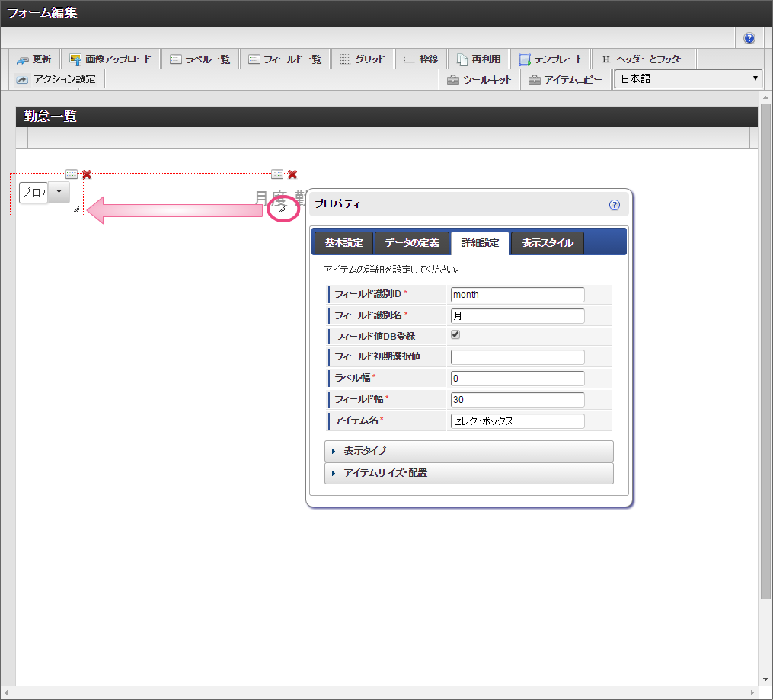The height and width of the screenshot is (700, 773).
Task: Select the 詳細設定 tab
Action: (x=480, y=243)
